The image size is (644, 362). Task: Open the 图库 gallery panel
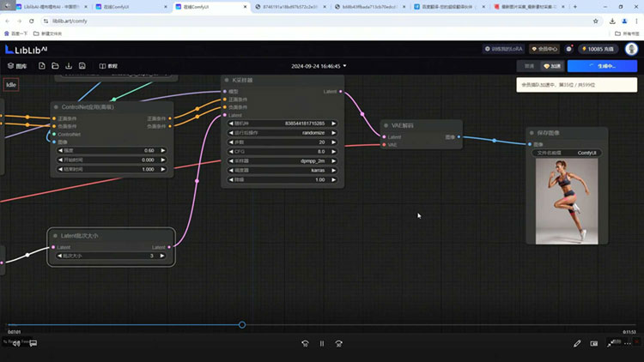pos(18,65)
